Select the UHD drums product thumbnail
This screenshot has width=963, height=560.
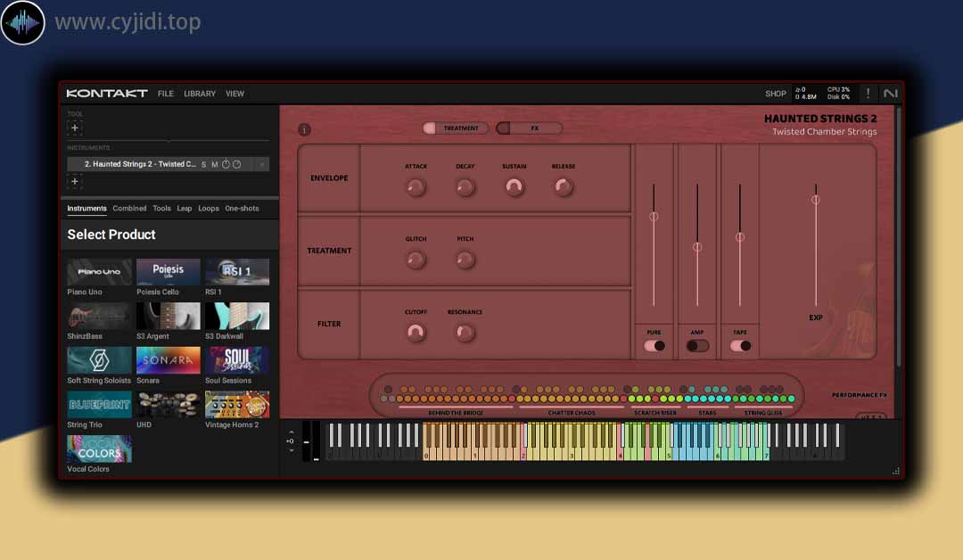tap(169, 405)
